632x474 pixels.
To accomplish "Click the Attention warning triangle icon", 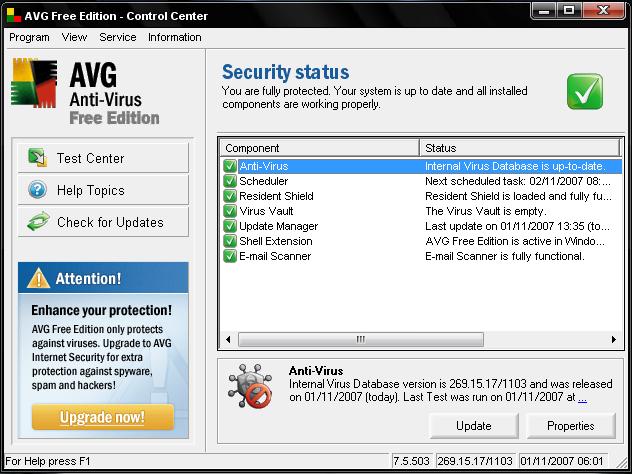I will (x=38, y=278).
